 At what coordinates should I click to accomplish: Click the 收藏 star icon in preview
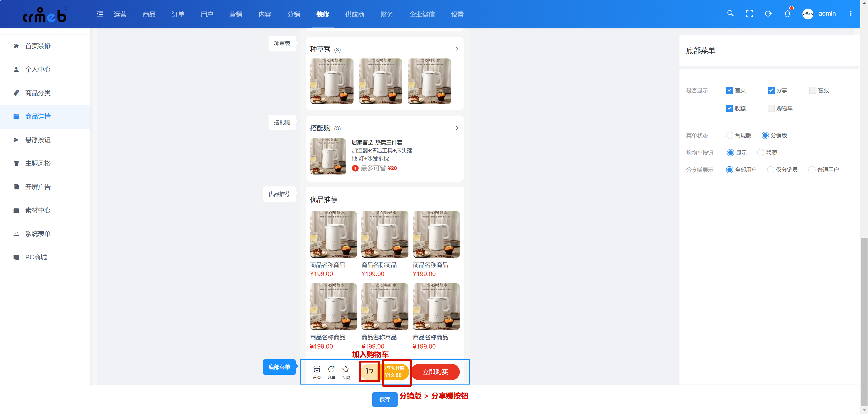346,369
